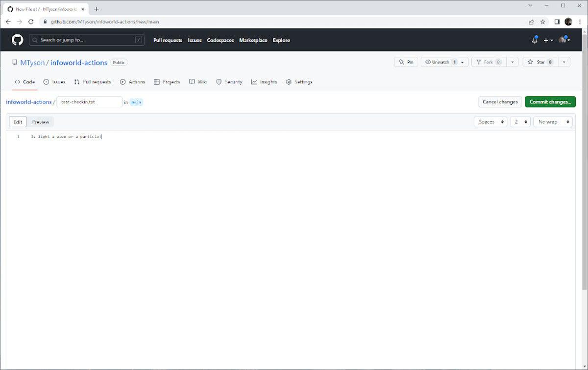Open the infoworld-actions breadcrumb link
The height and width of the screenshot is (370, 588).
pos(29,102)
